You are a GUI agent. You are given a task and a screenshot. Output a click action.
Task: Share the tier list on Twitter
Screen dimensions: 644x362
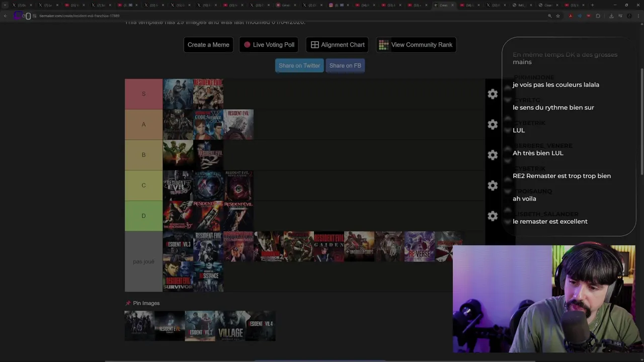[x=299, y=65]
